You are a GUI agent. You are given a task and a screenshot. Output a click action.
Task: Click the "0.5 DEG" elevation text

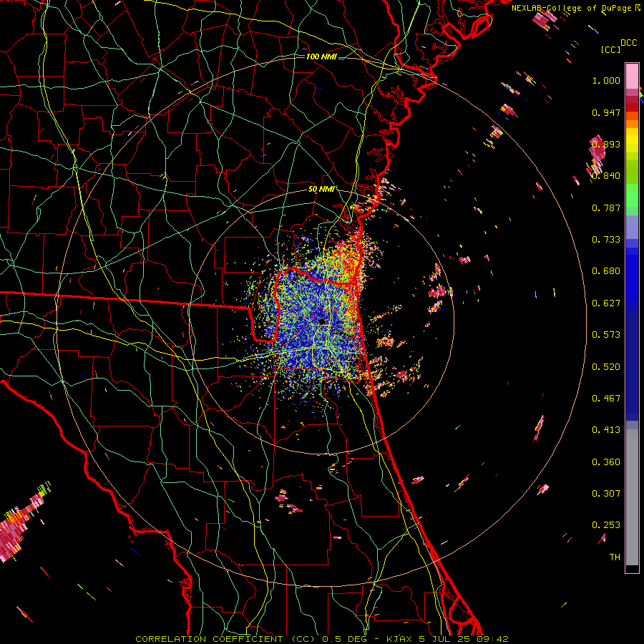pyautogui.click(x=344, y=639)
